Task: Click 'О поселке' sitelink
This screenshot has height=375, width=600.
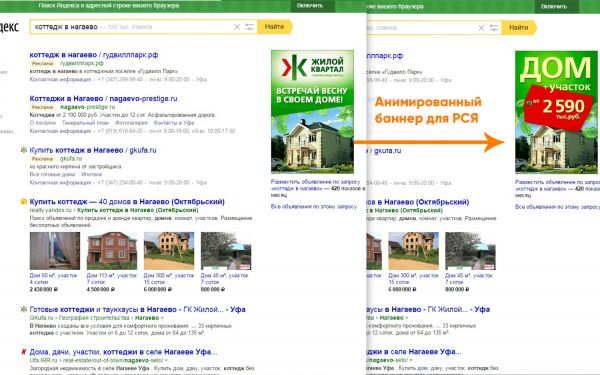Action: tap(42, 123)
